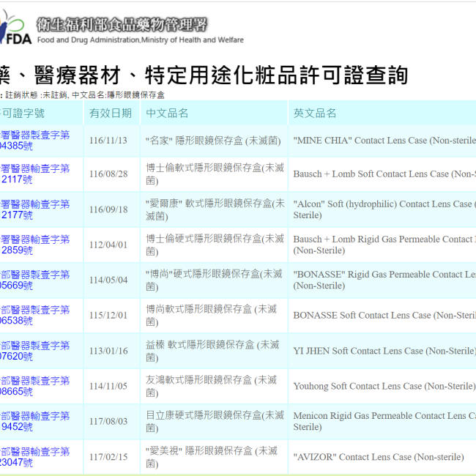Image resolution: width=476 pixels, height=476 pixels.
Task: Select expiry date 116/08/28
Action: pyautogui.click(x=108, y=174)
